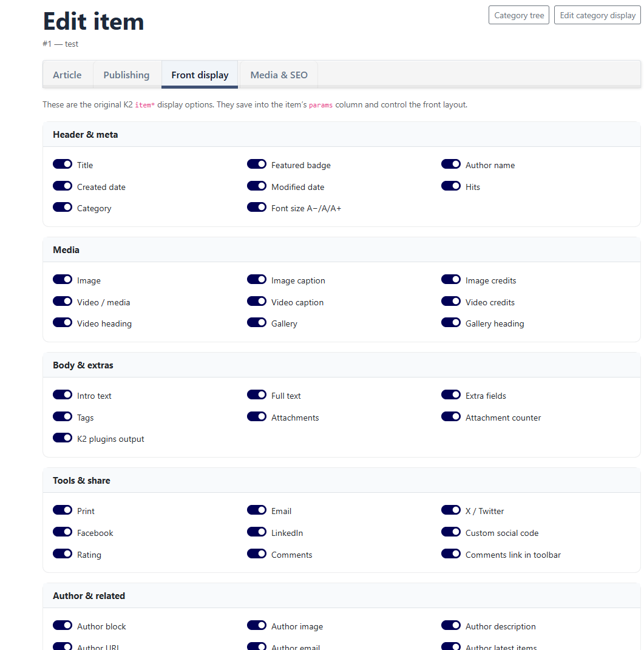The image size is (644, 650).
Task: Click the Edit category display button
Action: coord(597,15)
